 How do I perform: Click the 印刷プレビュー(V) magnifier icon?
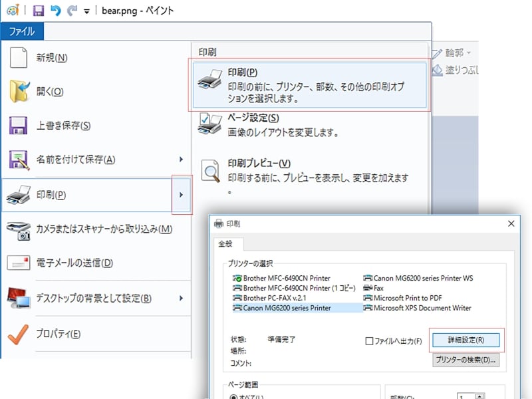(211, 171)
